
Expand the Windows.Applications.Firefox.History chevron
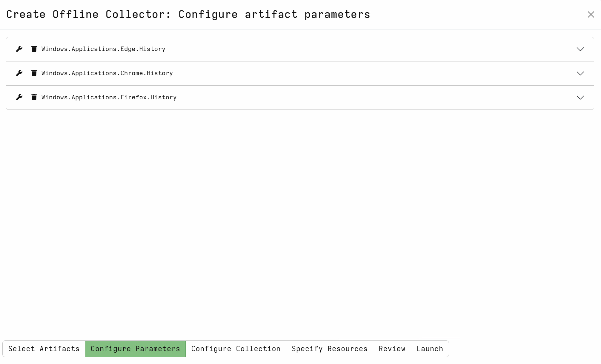580,98
